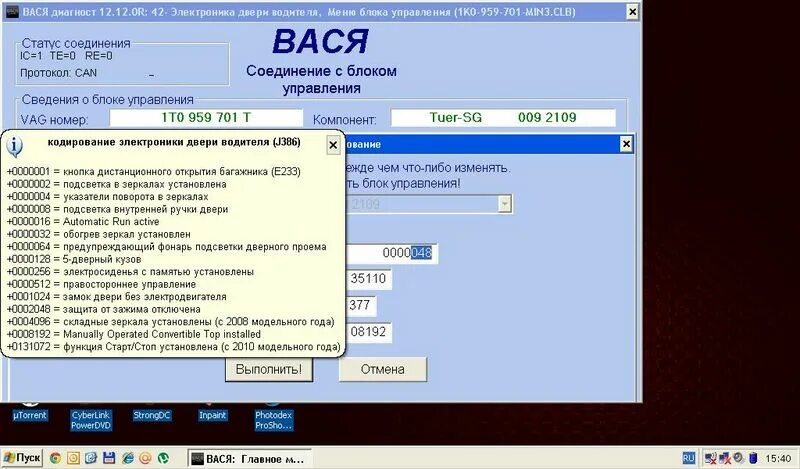
Task: Click line '+0000001 = кнопка дистанционного открытия багажника'
Action: click(x=154, y=171)
